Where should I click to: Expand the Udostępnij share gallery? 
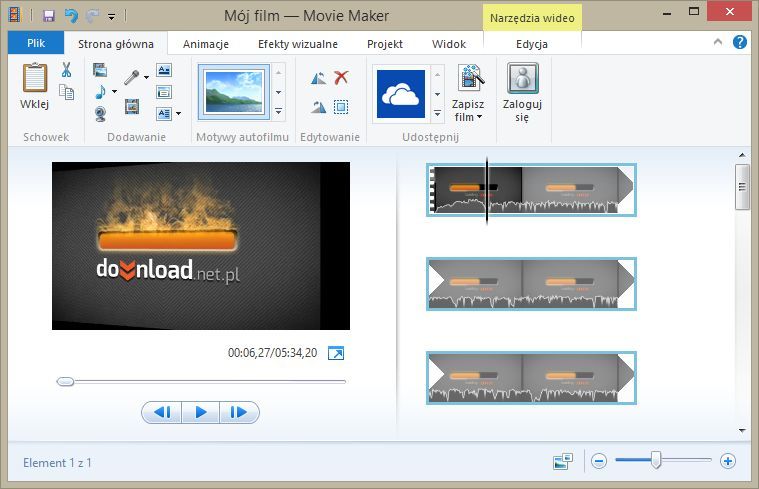coord(437,113)
